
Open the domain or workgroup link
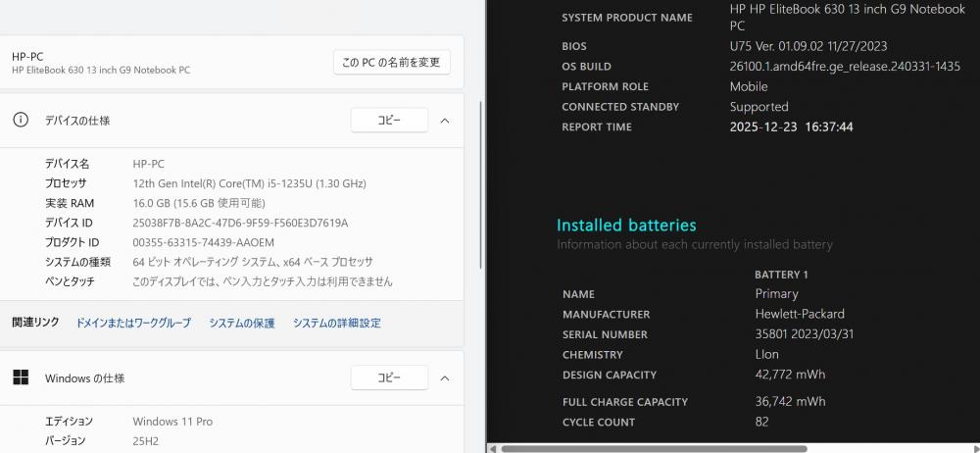[x=133, y=323]
